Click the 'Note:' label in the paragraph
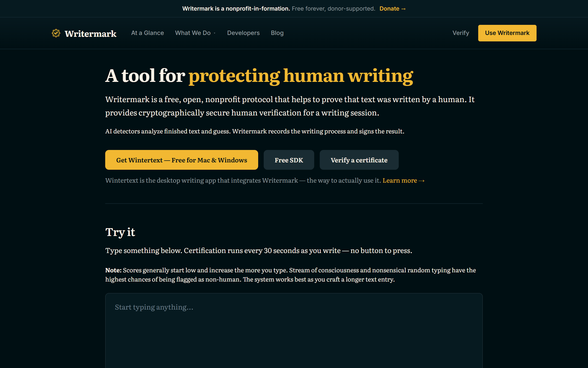 pyautogui.click(x=113, y=270)
